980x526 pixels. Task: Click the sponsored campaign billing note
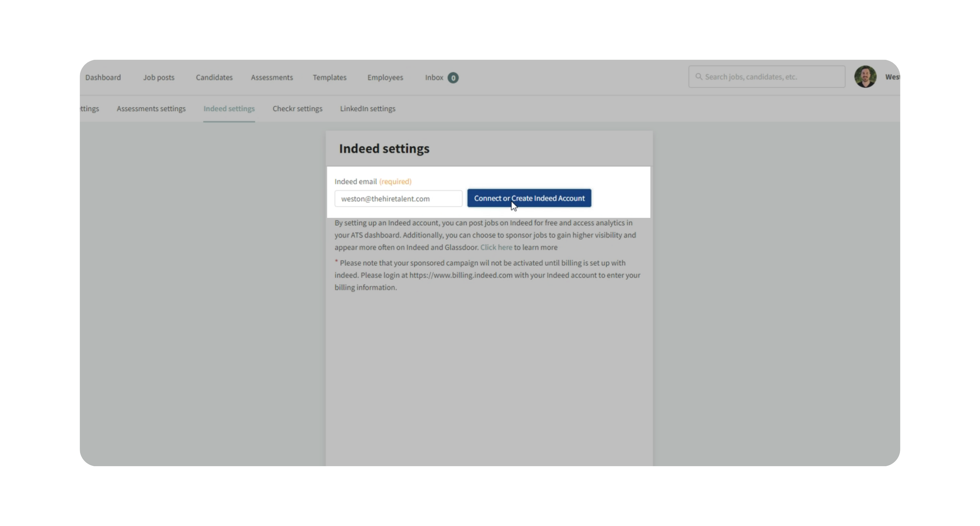click(487, 275)
